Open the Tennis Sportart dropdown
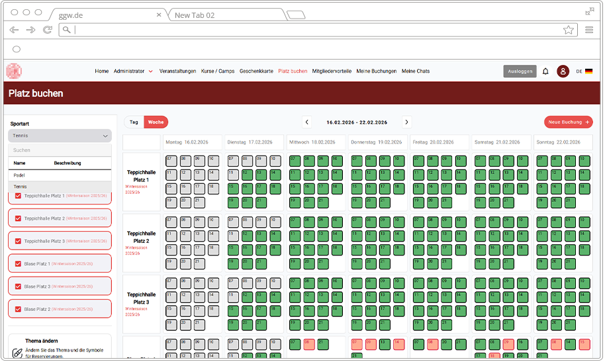The height and width of the screenshot is (364, 605). (60, 136)
